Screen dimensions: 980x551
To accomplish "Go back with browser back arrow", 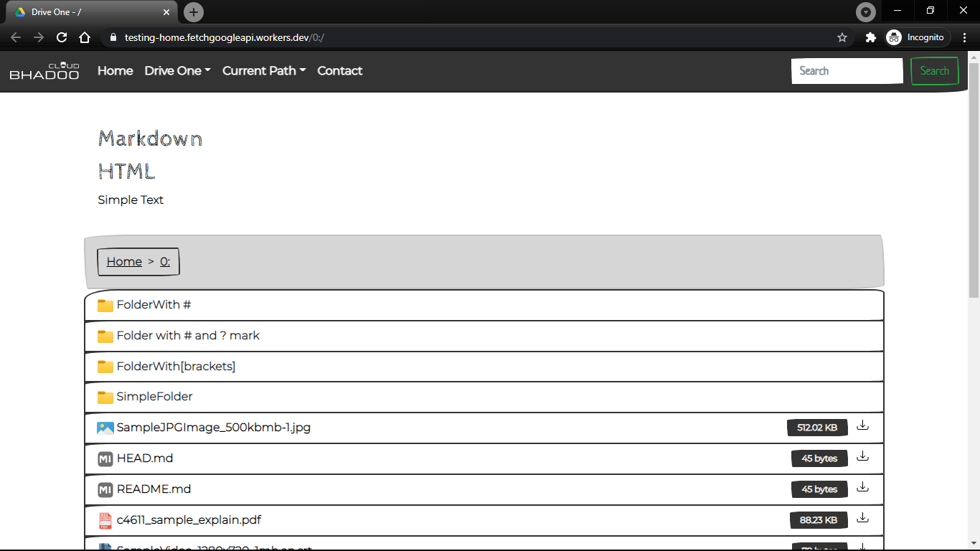I will tap(16, 37).
